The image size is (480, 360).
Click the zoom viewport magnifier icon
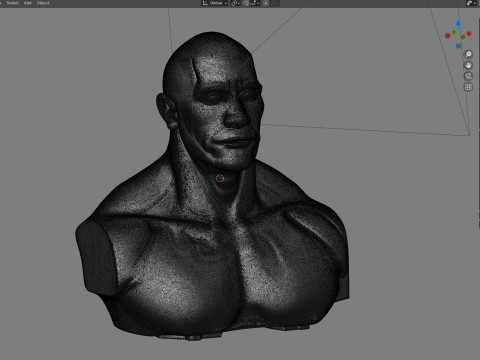468,54
